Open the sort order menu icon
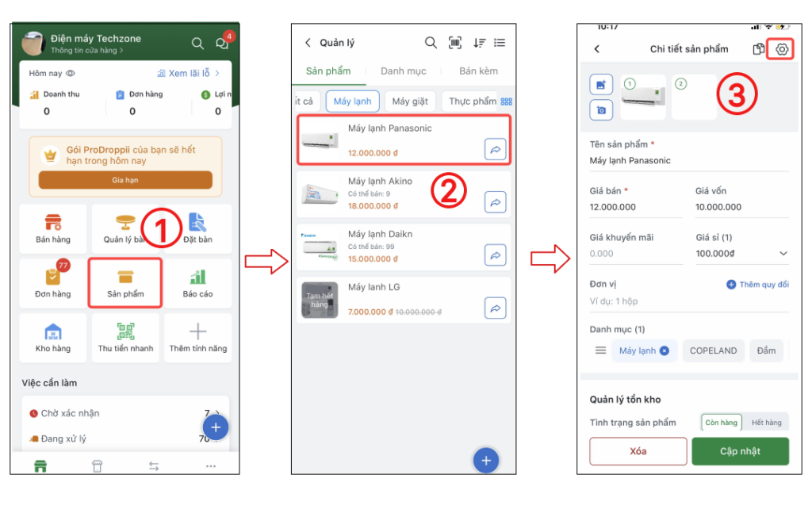This screenshot has width=812, height=513. tap(479, 43)
